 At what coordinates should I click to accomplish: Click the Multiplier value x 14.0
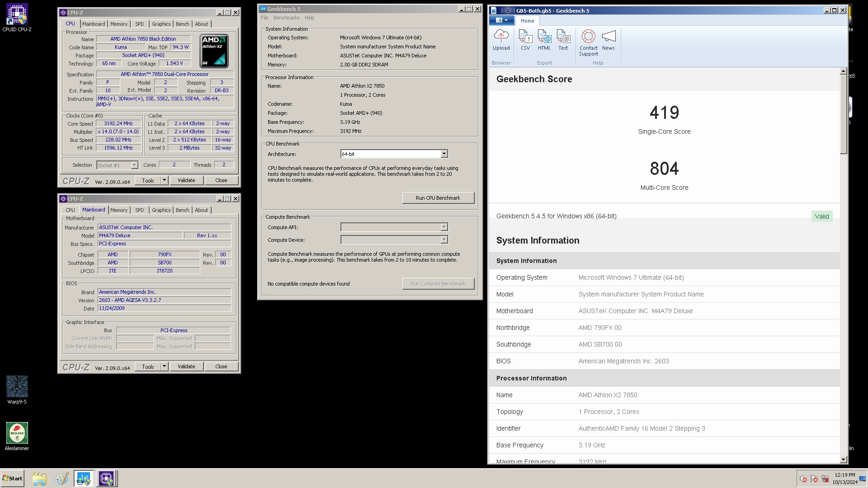coord(118,131)
